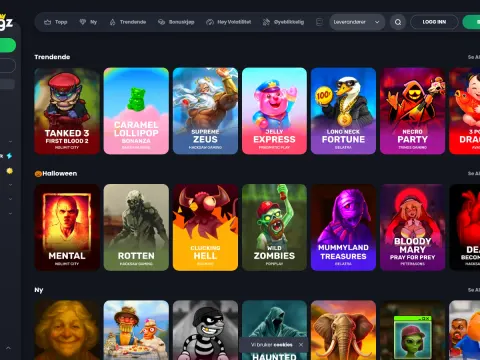Click the LOGG INN button

pos(434,22)
